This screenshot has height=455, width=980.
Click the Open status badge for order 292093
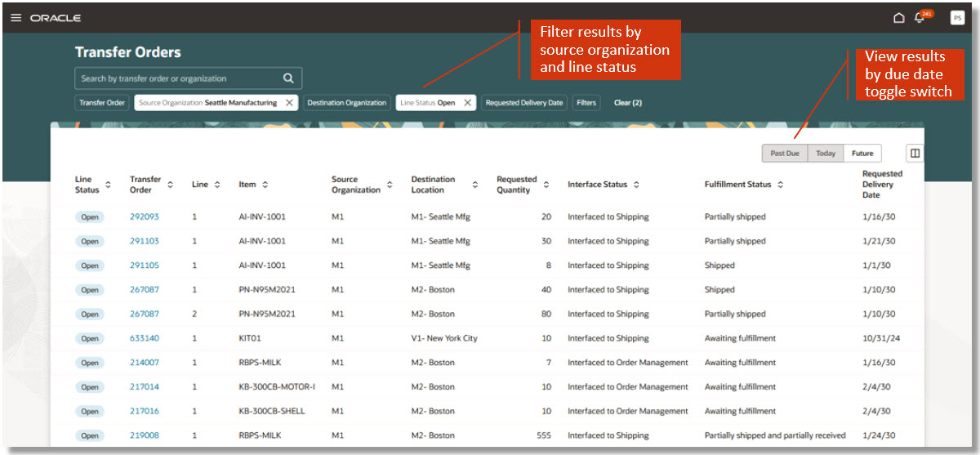(90, 217)
